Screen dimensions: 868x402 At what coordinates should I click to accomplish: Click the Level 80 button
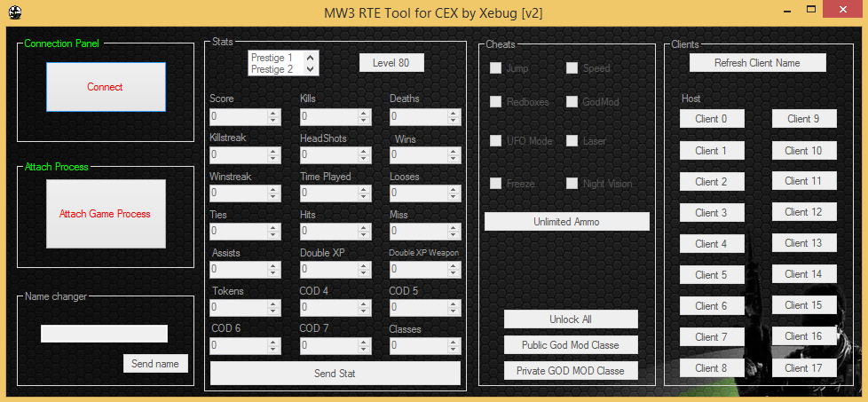click(391, 63)
